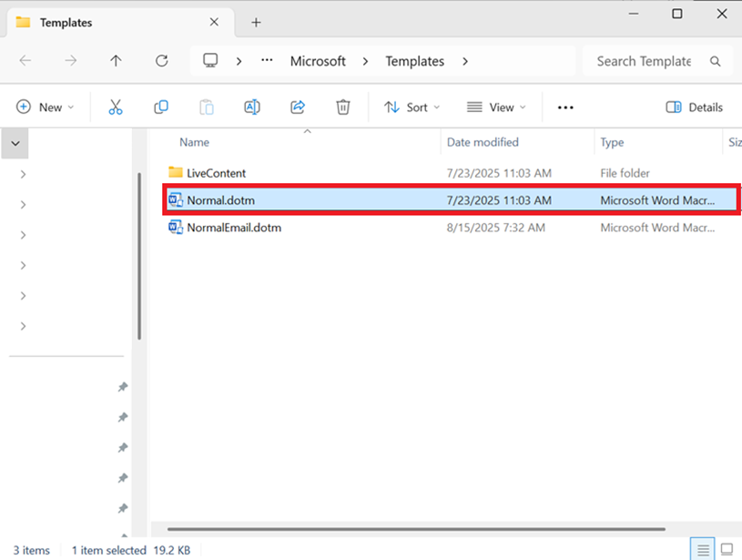Image resolution: width=742 pixels, height=560 pixels.
Task: Click chevron after This PC icon
Action: 239,61
